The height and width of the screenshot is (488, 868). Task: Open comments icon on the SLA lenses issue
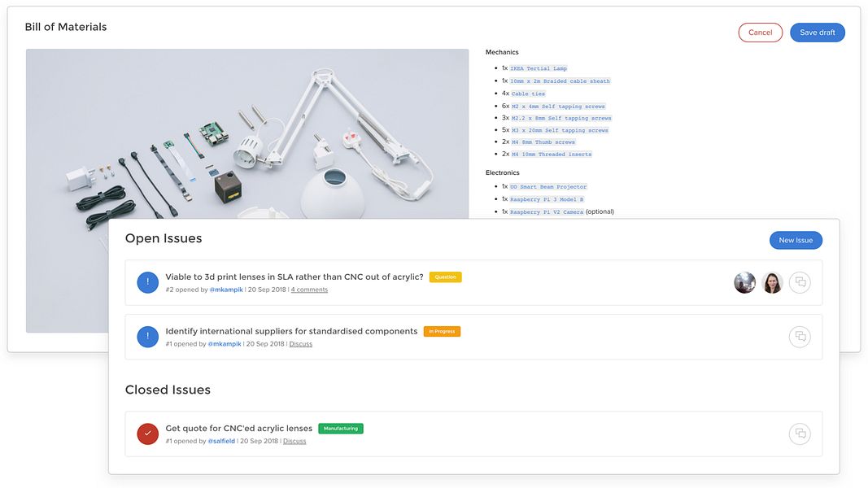click(800, 282)
